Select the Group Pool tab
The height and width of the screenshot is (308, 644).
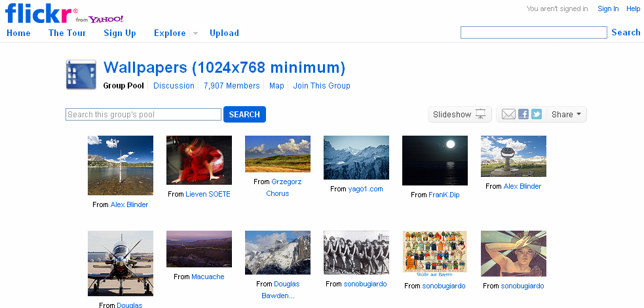[x=124, y=86]
